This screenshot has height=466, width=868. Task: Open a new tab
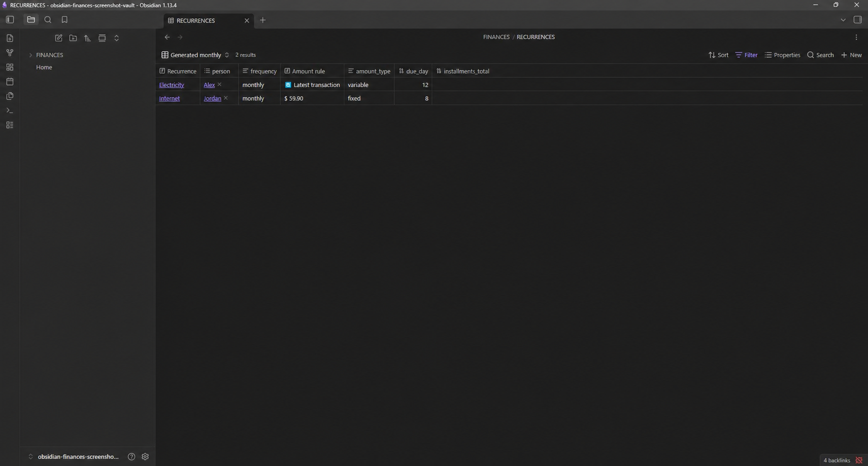[x=262, y=20]
